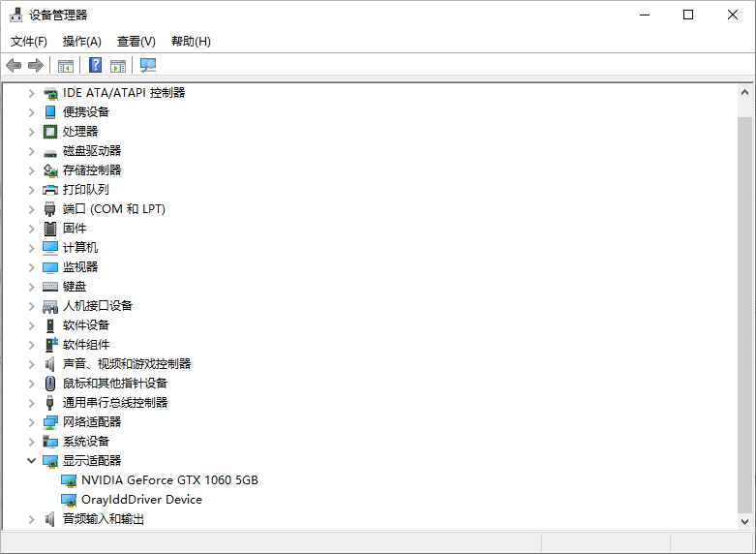The image size is (756, 554).
Task: Select the 鼠标和其他指针设备 label
Action: (115, 384)
